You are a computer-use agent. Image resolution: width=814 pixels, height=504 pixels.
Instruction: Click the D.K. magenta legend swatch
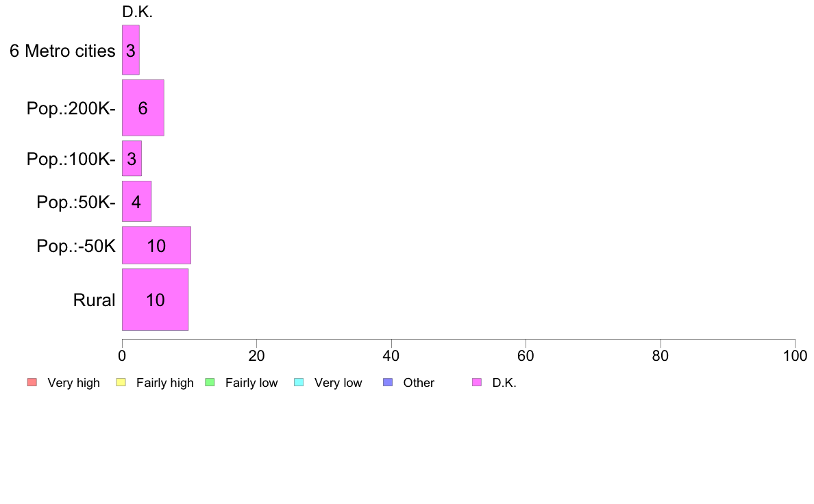(477, 383)
